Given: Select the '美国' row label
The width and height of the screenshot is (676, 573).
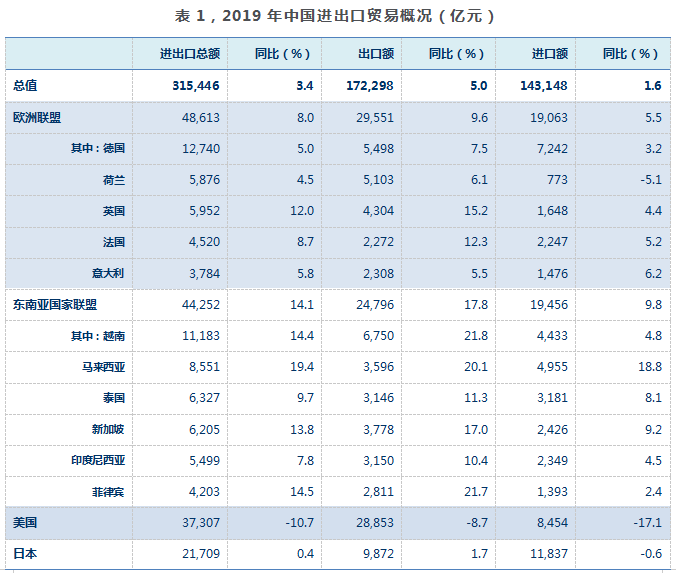Looking at the screenshot, I should [x=25, y=522].
